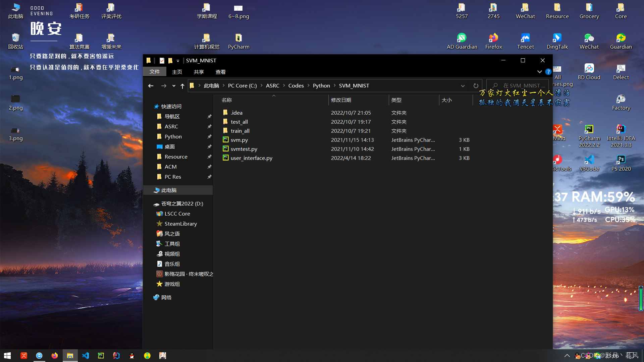This screenshot has height=362, width=644.
Task: Open LSCC Core in navigation pane
Action: [x=177, y=214]
